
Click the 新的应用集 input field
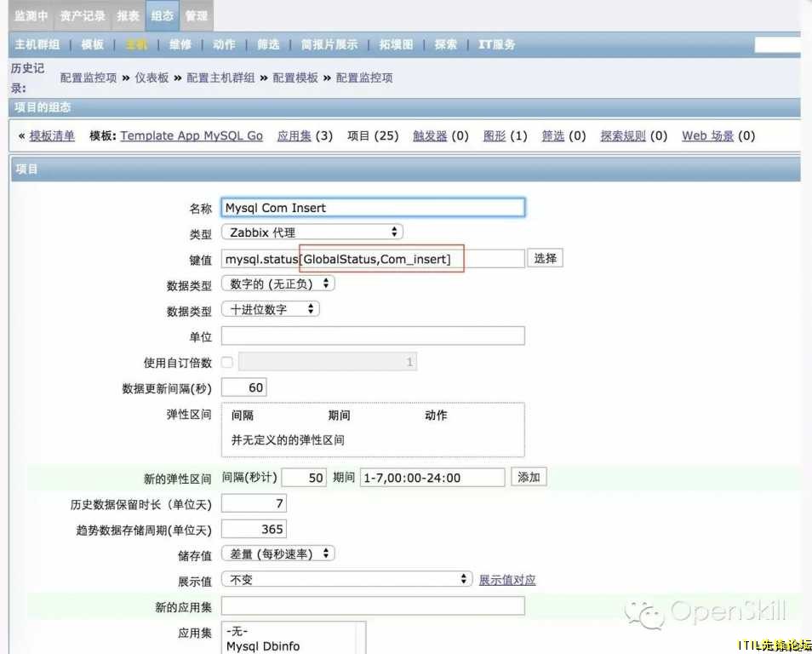point(373,605)
